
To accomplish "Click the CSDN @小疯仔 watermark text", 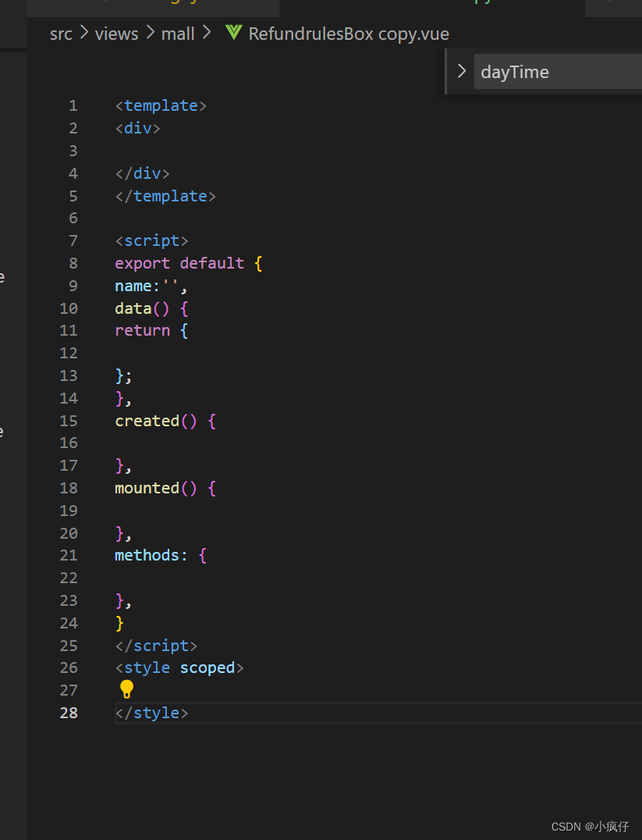I will 590,826.
